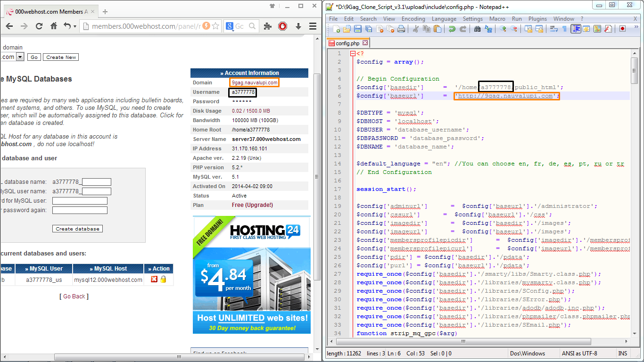Image resolution: width=644 pixels, height=362 pixels.
Task: Click the lock icon in Action column
Action: (163, 280)
